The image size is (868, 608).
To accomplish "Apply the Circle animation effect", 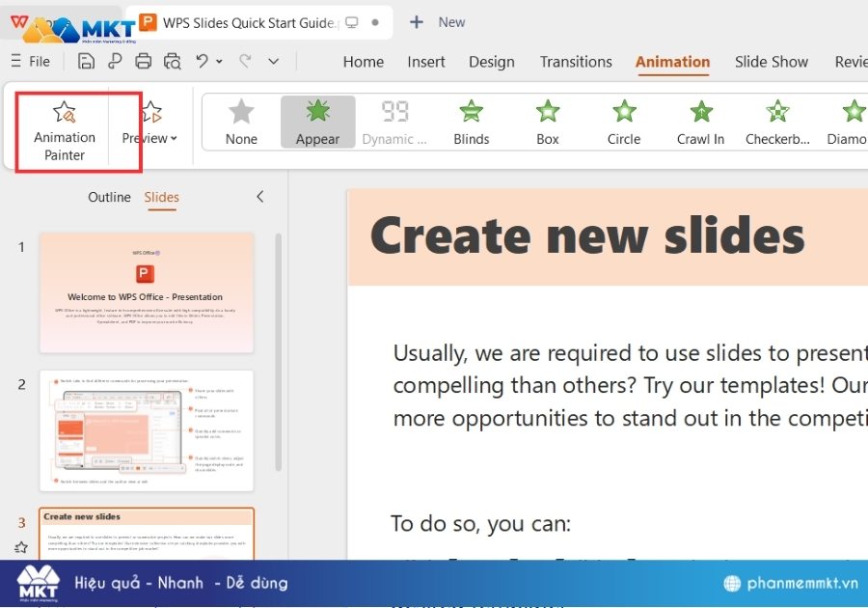I will click(x=624, y=122).
